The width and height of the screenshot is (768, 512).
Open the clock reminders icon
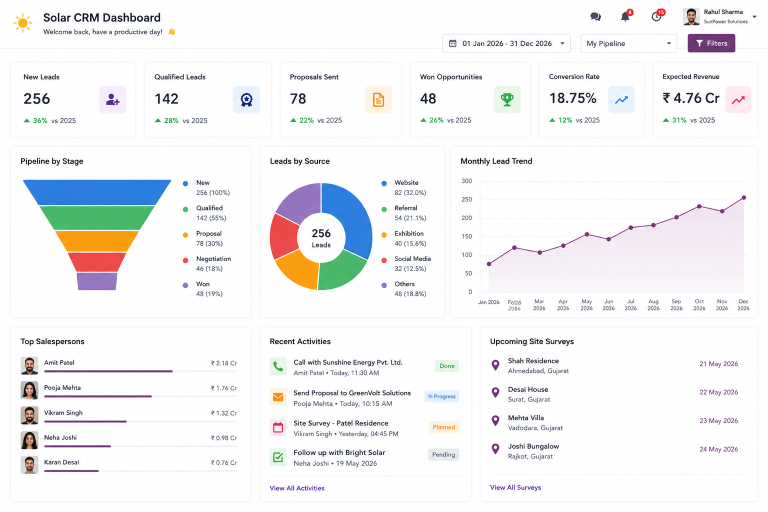tap(656, 17)
